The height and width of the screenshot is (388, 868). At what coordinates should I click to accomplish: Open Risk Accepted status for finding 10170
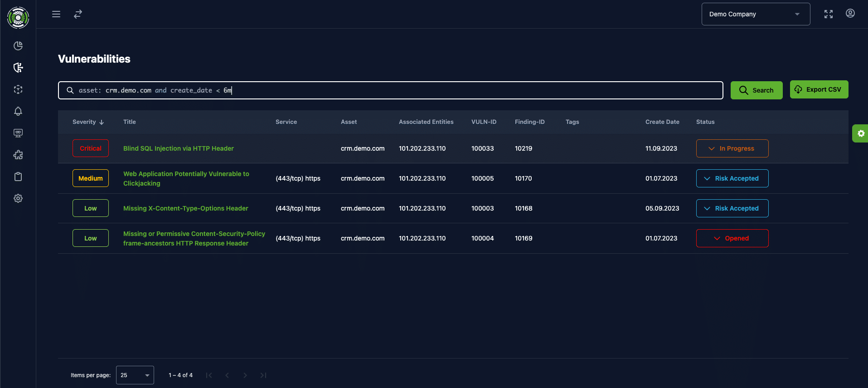tap(732, 178)
